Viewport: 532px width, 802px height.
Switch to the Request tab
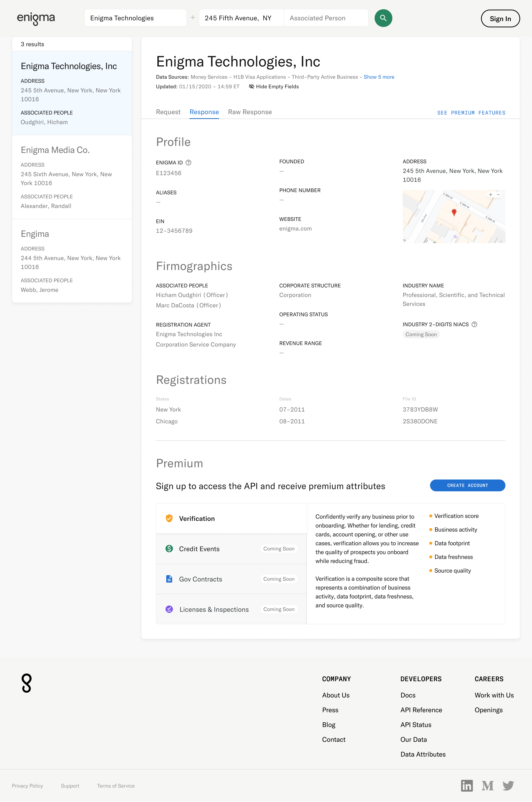[x=168, y=112]
